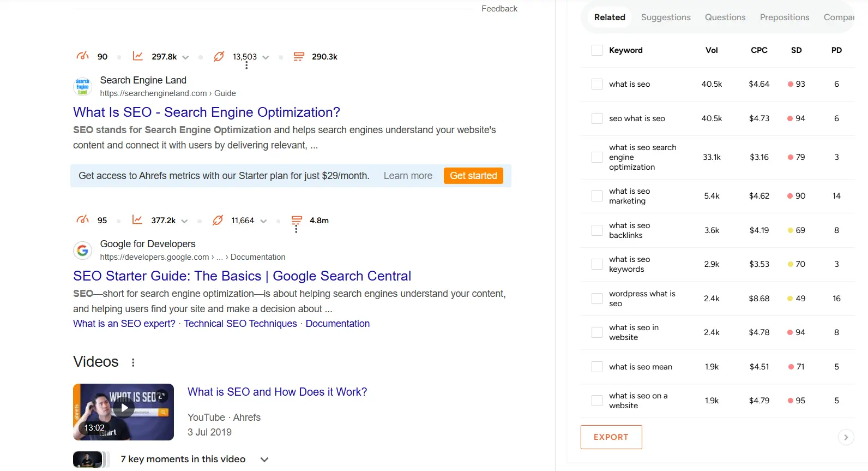The image size is (868, 471).
Task: Open 'What Is SEO - Search Engine Optimization?' result
Action: pyautogui.click(x=207, y=112)
